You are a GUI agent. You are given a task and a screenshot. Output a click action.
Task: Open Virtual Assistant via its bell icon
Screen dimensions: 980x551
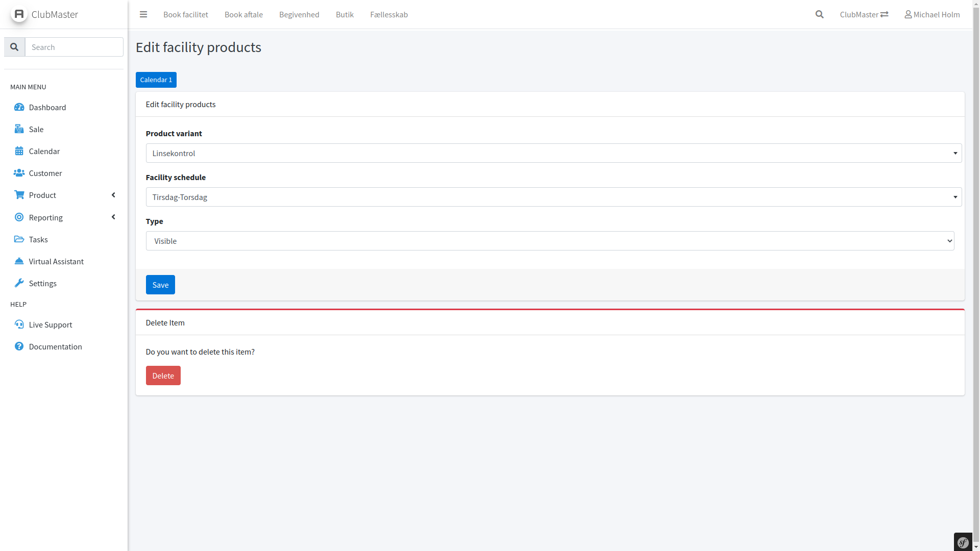19,261
